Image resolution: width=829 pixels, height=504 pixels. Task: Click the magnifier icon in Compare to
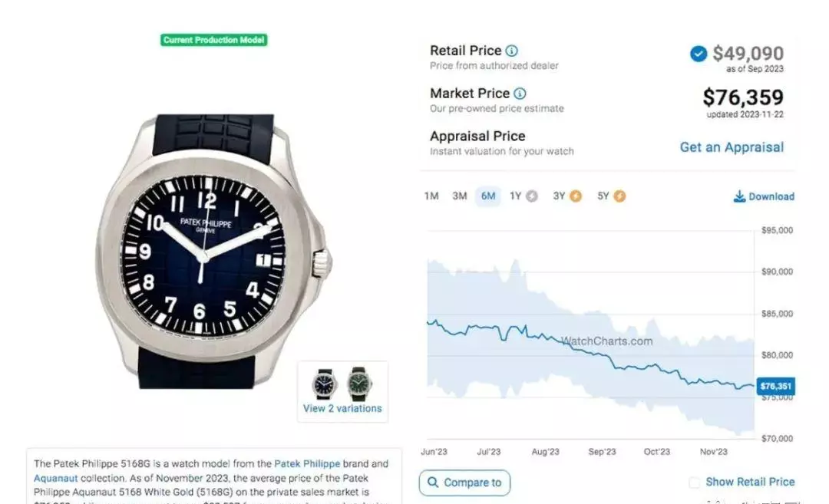pos(433,483)
